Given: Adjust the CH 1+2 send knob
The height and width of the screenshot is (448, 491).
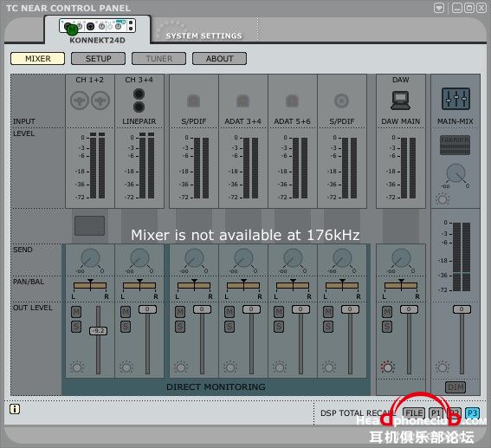Looking at the screenshot, I should [x=90, y=258].
